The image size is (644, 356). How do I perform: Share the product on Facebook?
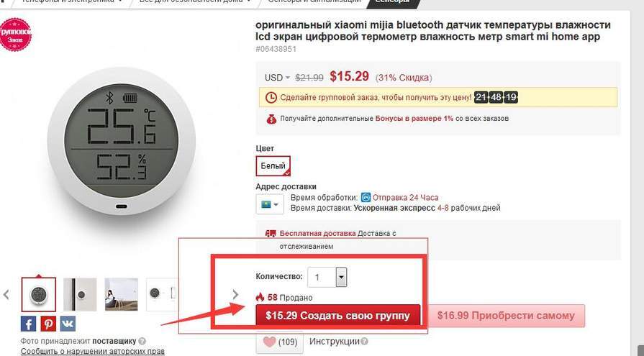pos(28,324)
